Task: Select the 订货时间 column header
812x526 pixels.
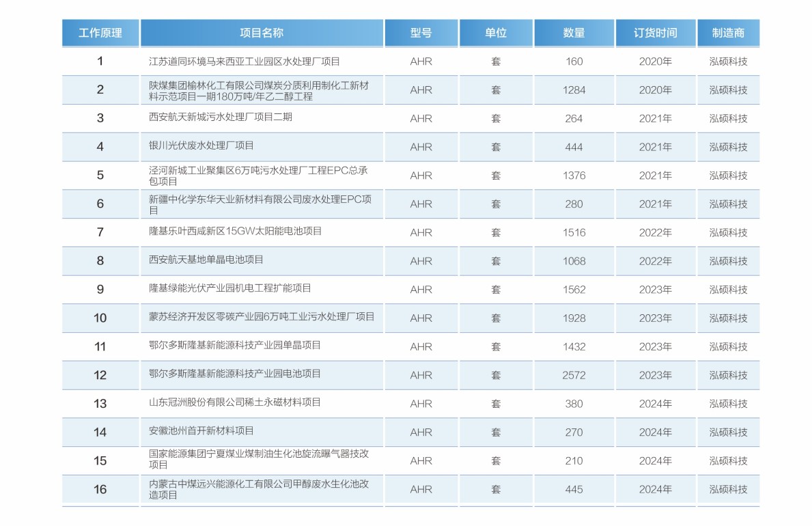Action: (x=655, y=33)
